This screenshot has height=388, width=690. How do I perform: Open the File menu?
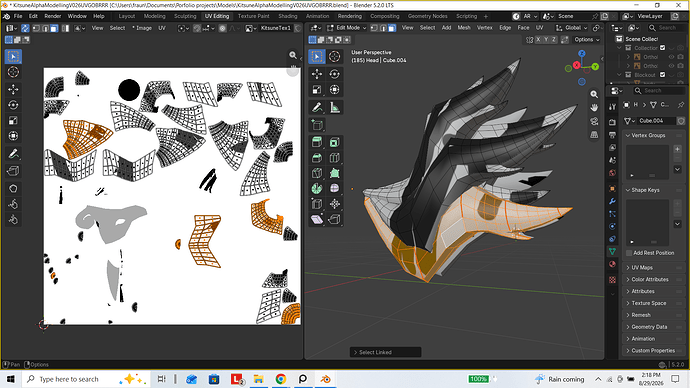click(x=18, y=16)
